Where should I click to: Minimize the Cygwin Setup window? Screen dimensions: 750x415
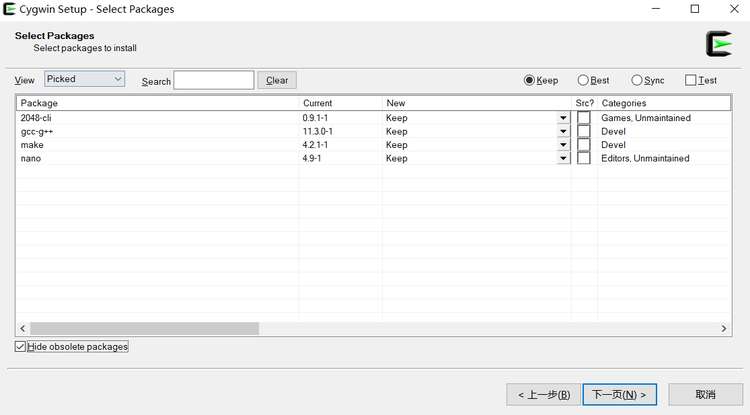(x=656, y=9)
